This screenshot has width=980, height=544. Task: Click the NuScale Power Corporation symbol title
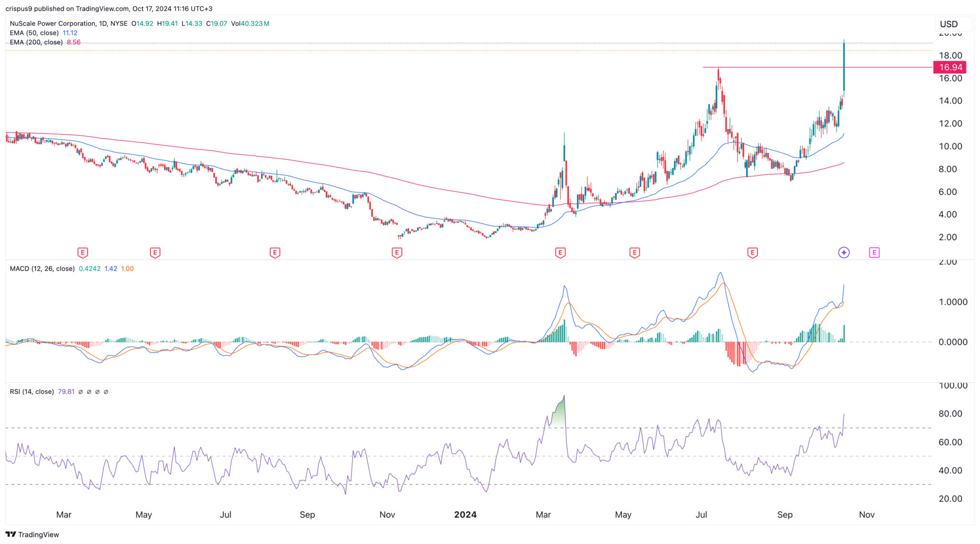[53, 23]
